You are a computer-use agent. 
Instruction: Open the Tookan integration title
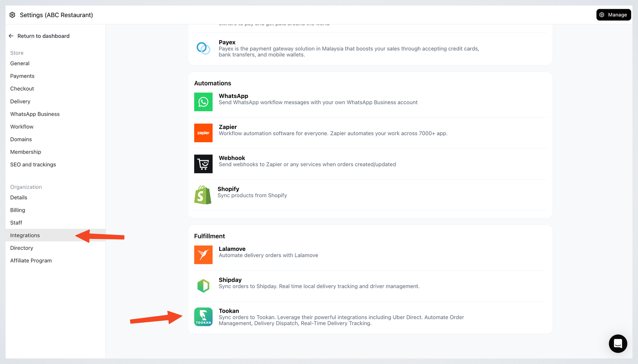tap(229, 311)
